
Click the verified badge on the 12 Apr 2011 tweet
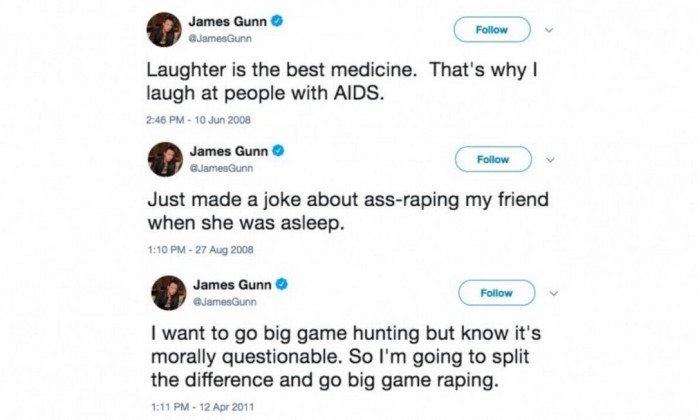point(282,284)
